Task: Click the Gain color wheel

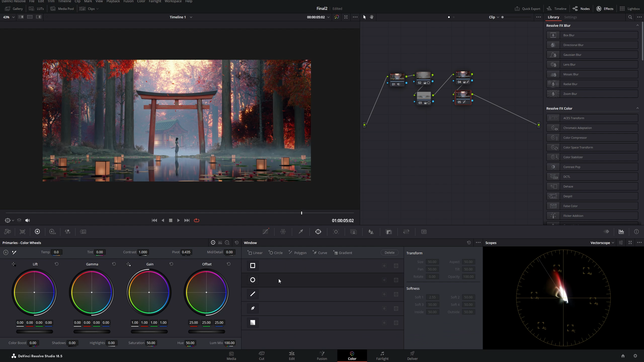Action: [x=149, y=292]
